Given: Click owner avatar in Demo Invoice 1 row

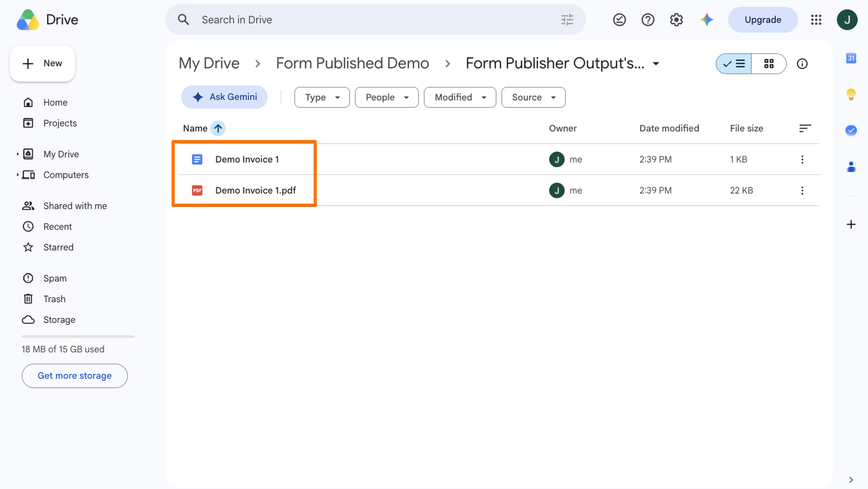Looking at the screenshot, I should tap(556, 159).
